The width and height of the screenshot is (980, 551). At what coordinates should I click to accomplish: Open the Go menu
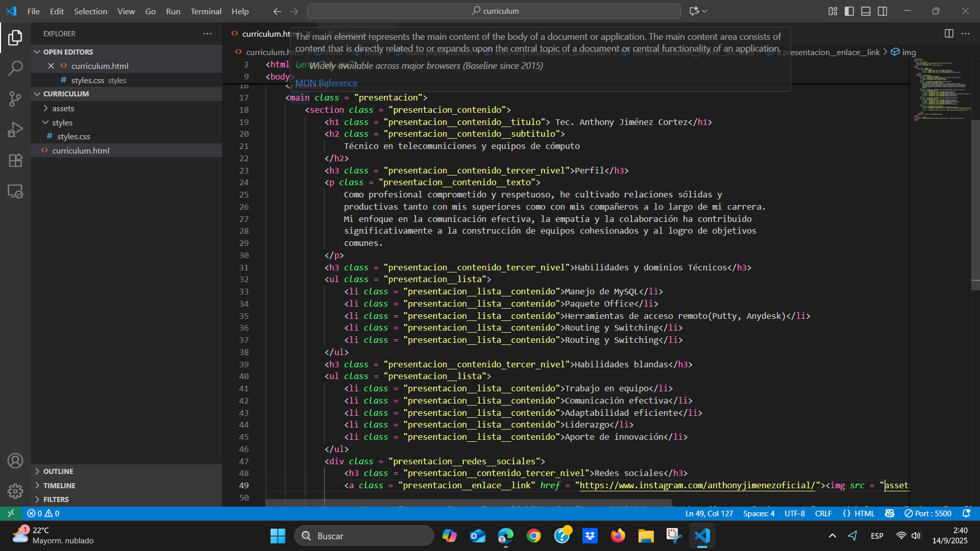coord(150,11)
